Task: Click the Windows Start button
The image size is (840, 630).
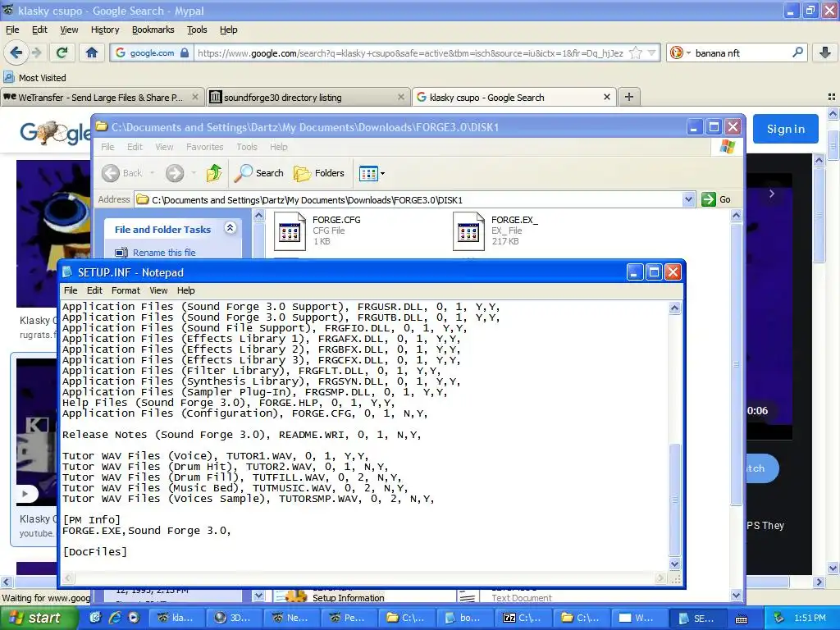Action: [38, 618]
